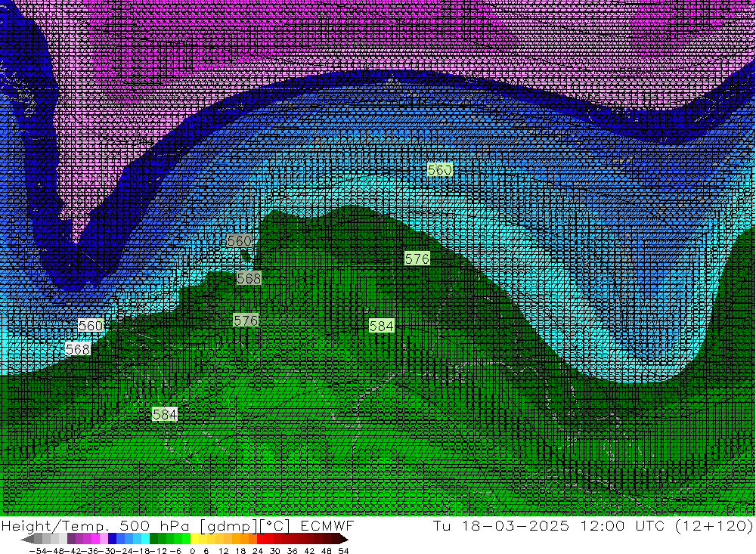Viewport: 756px width, 554px height.
Task: Click the ECMWF model name
Action: [327, 525]
